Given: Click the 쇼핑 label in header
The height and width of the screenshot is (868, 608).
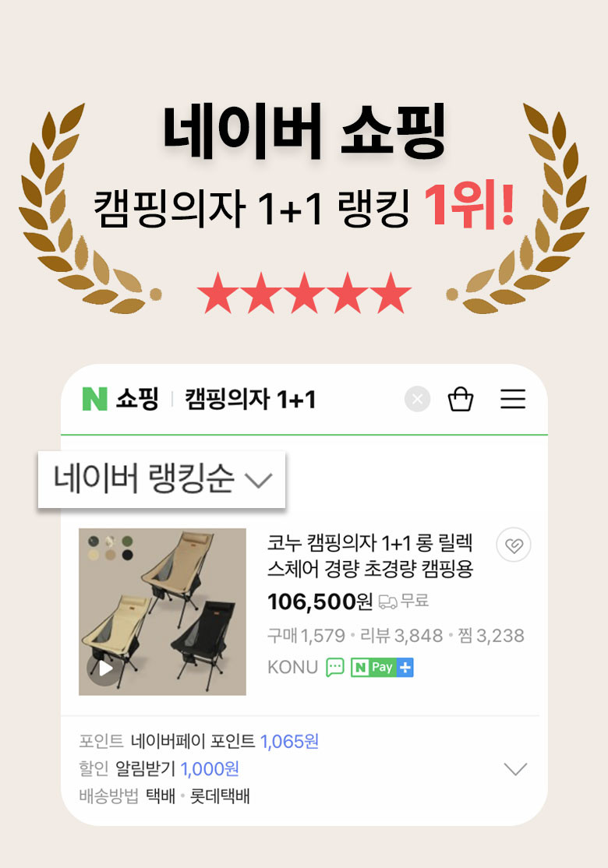Looking at the screenshot, I should tap(137, 399).
